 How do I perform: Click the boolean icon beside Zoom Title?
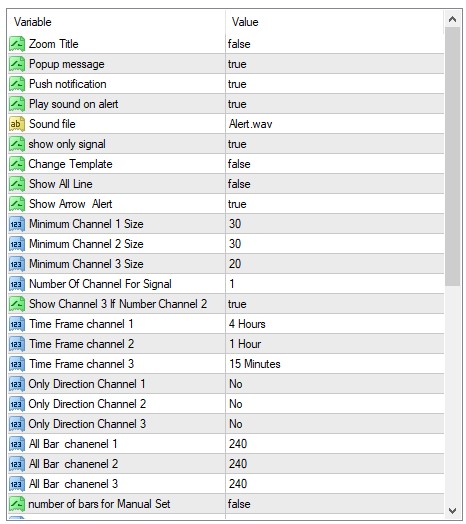click(x=17, y=44)
